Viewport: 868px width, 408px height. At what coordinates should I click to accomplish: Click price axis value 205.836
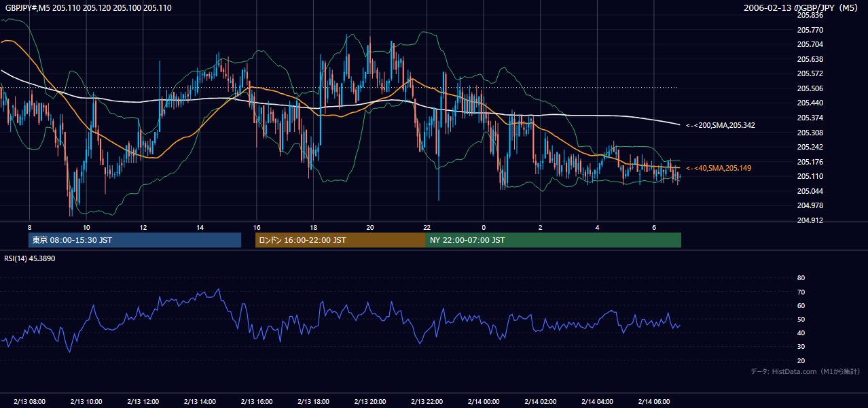(810, 15)
